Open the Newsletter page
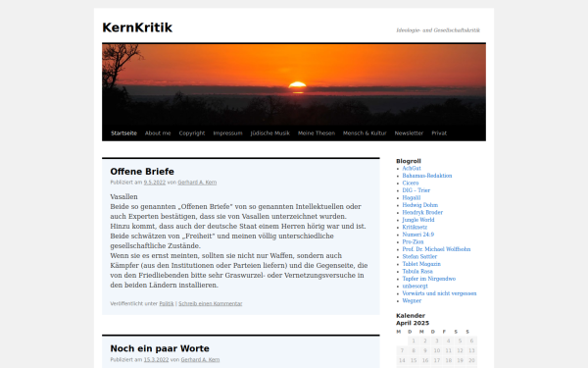This screenshot has height=368, width=588. [409, 132]
